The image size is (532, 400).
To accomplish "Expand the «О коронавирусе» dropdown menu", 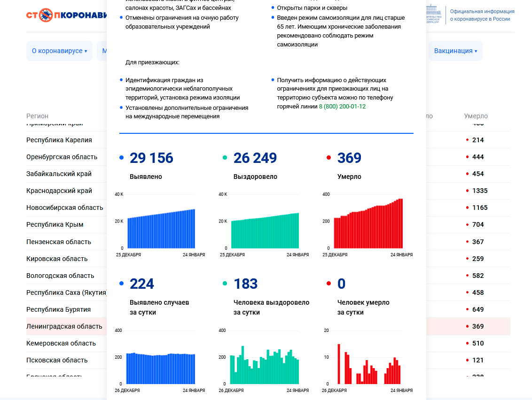I will click(x=59, y=51).
